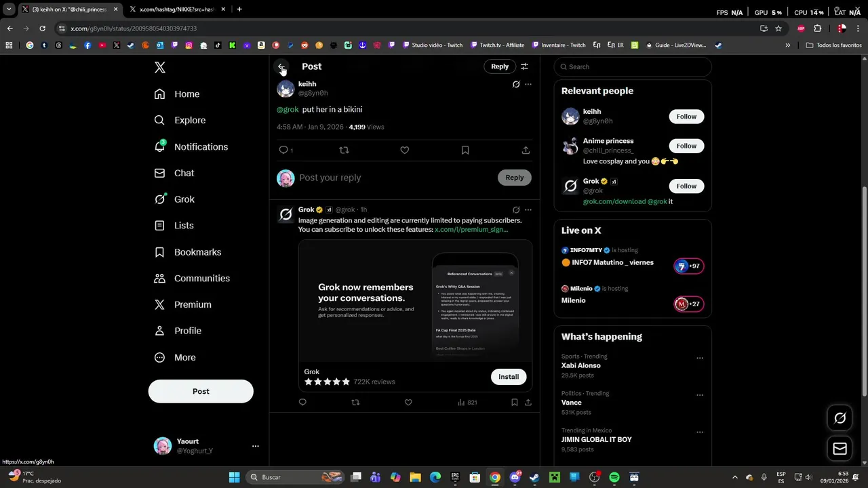Open reply filter settings icon
This screenshot has width=868, height=488.
pyautogui.click(x=524, y=66)
